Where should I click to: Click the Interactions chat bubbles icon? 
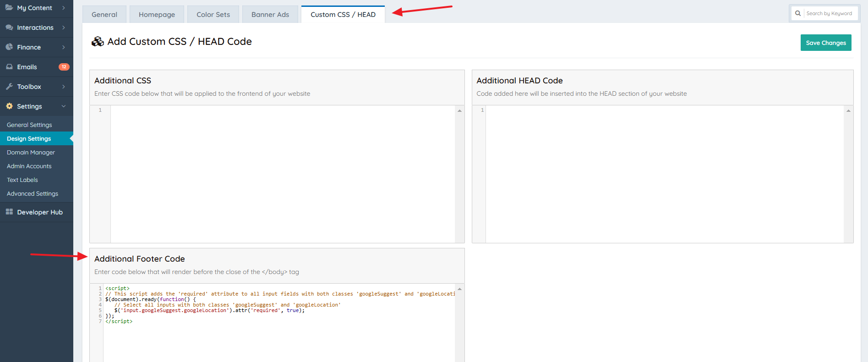point(9,27)
